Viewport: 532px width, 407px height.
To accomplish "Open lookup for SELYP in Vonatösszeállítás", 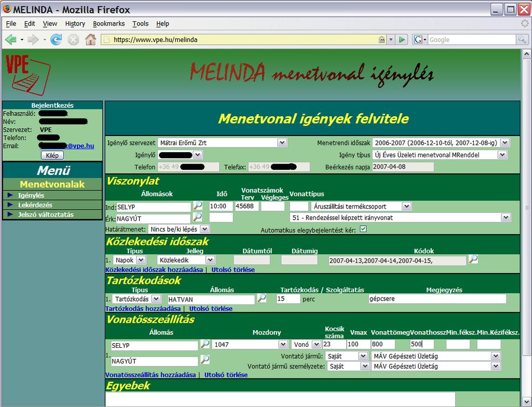I will (x=205, y=344).
